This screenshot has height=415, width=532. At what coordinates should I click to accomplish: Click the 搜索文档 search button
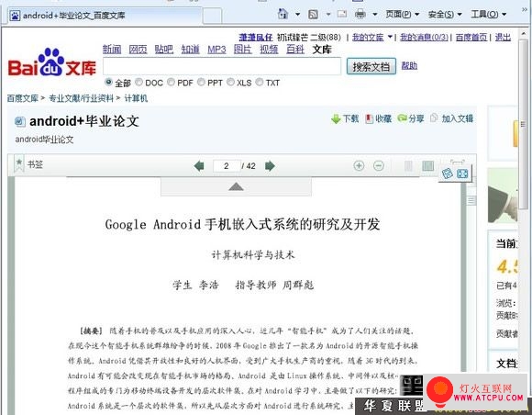click(x=371, y=66)
